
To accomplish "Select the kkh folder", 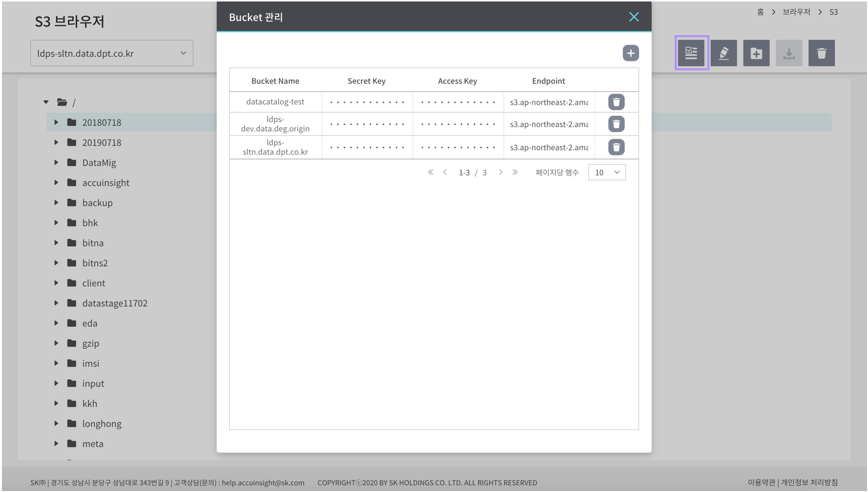I will pyautogui.click(x=90, y=403).
